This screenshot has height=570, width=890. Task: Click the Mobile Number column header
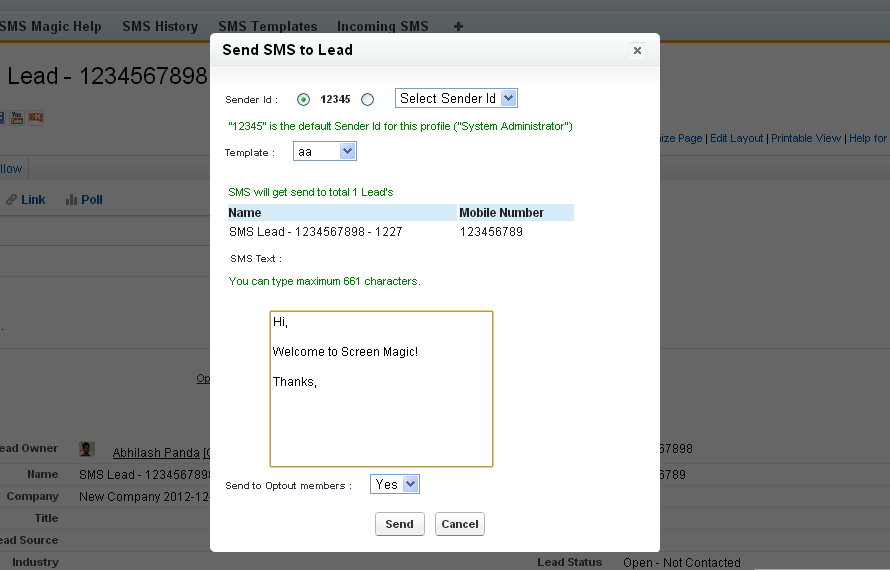(x=516, y=213)
